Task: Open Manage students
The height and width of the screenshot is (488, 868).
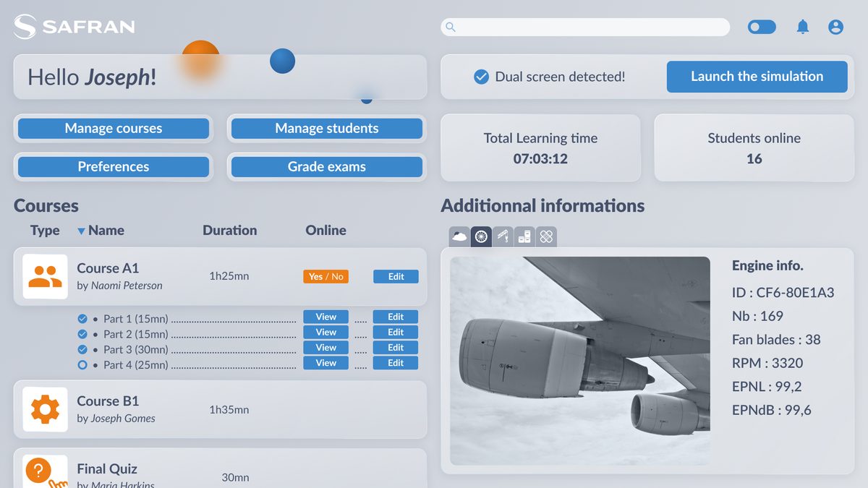Action: [x=327, y=129]
